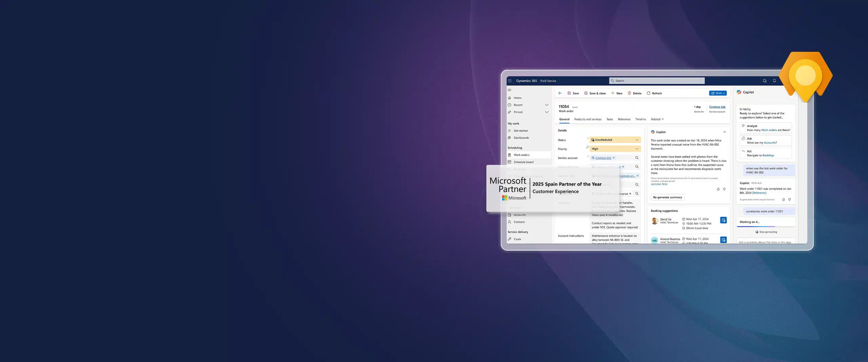Open the Contoso Ltd. link in header
868x362 pixels.
pos(717,107)
